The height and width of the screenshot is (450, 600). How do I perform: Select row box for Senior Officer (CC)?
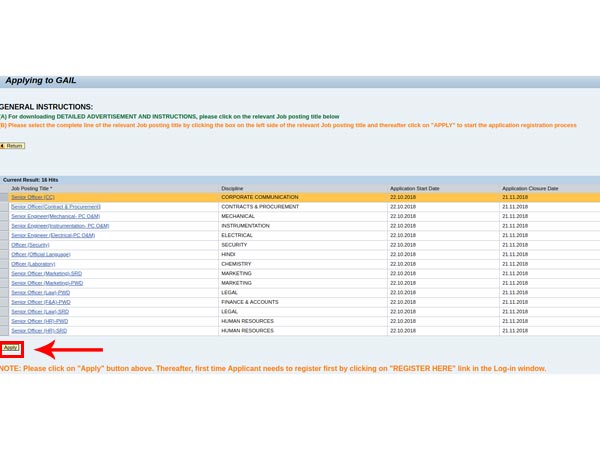(4, 197)
